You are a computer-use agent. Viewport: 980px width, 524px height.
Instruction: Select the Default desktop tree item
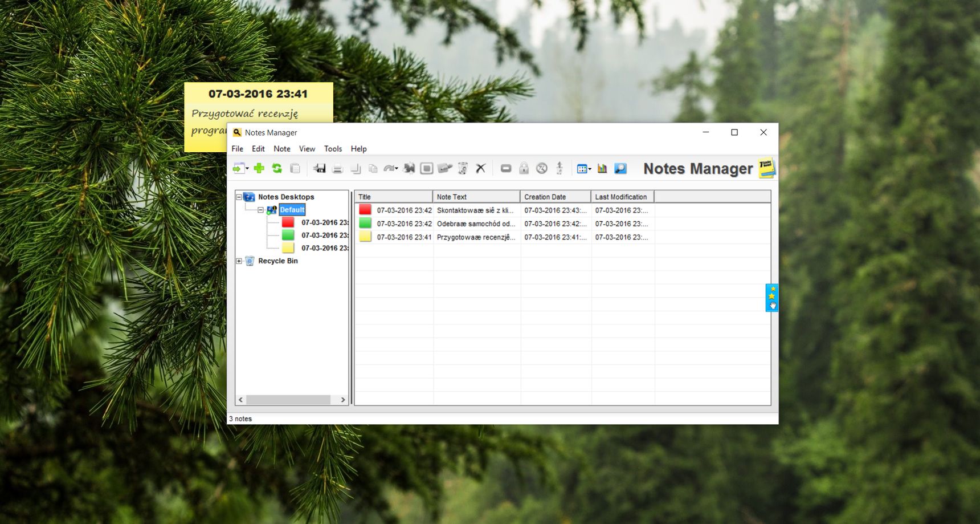[292, 210]
